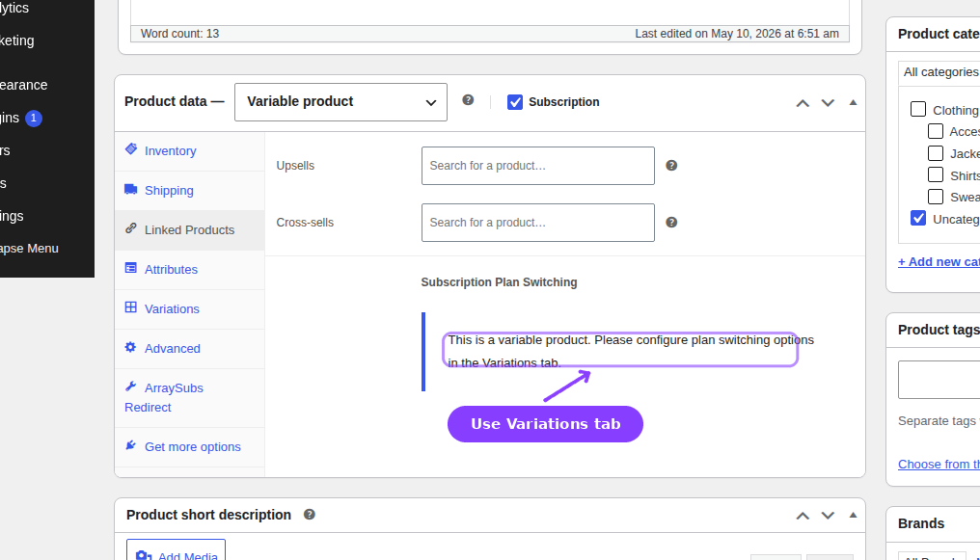The height and width of the screenshot is (560, 980).
Task: Click the Add Media button
Action: coord(177,550)
